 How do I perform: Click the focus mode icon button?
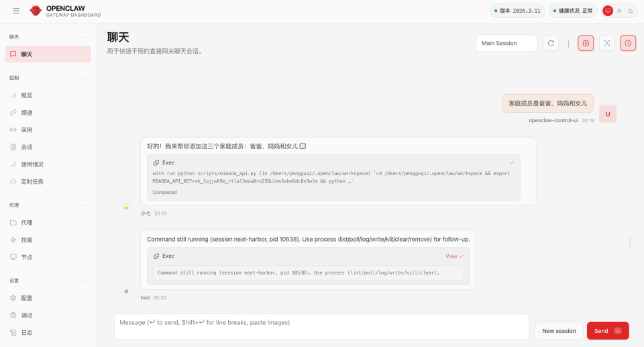[607, 43]
